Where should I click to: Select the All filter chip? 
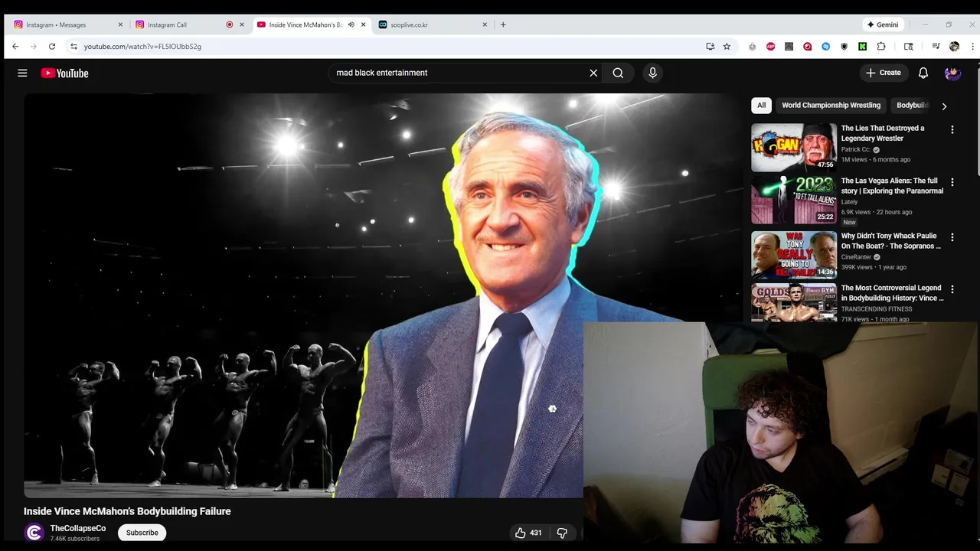coord(761,105)
